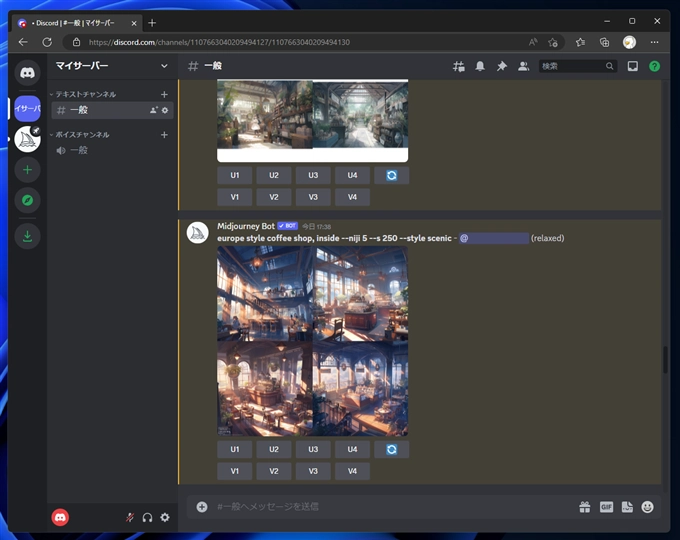Open the coffee shop four-image grid

point(312,341)
